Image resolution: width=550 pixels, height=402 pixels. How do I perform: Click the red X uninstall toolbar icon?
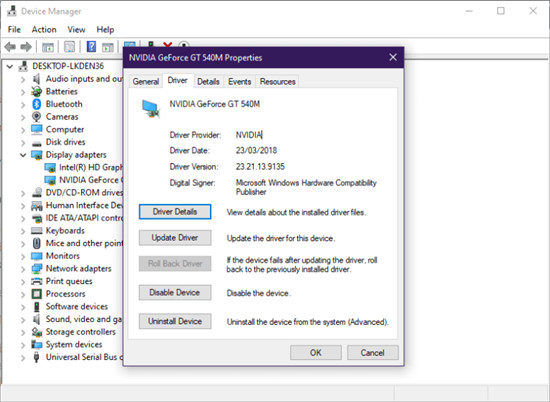tap(168, 45)
